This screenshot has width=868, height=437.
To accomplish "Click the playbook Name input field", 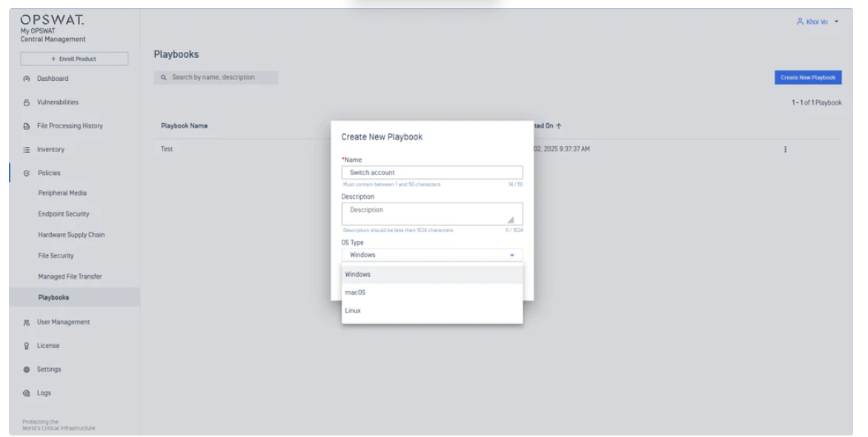I will tap(432, 173).
